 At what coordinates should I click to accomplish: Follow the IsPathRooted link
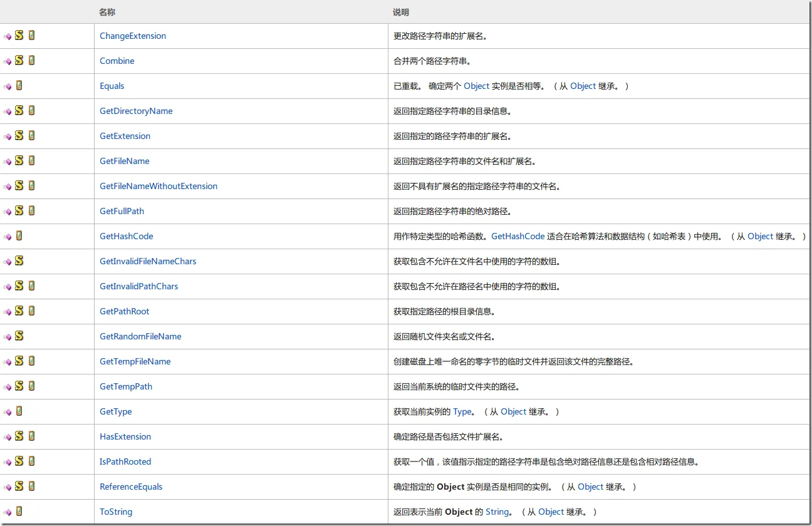pyautogui.click(x=125, y=462)
